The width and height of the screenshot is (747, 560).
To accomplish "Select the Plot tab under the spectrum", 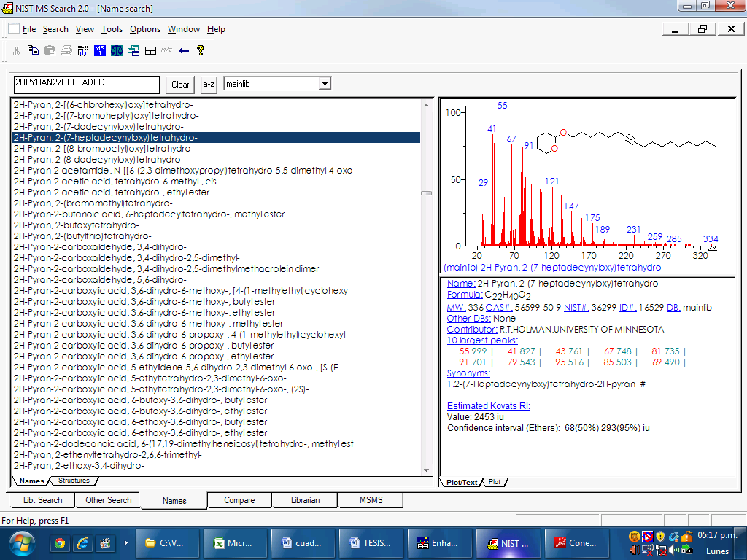I will point(495,482).
